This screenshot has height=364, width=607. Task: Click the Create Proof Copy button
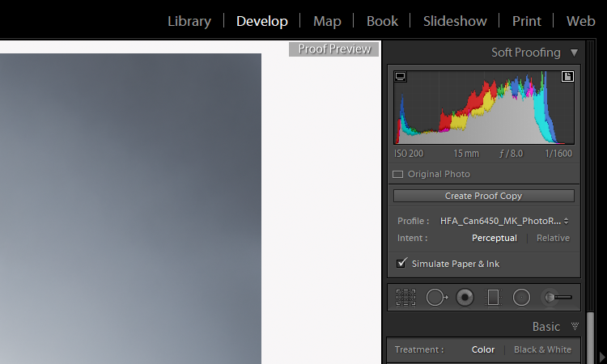483,196
